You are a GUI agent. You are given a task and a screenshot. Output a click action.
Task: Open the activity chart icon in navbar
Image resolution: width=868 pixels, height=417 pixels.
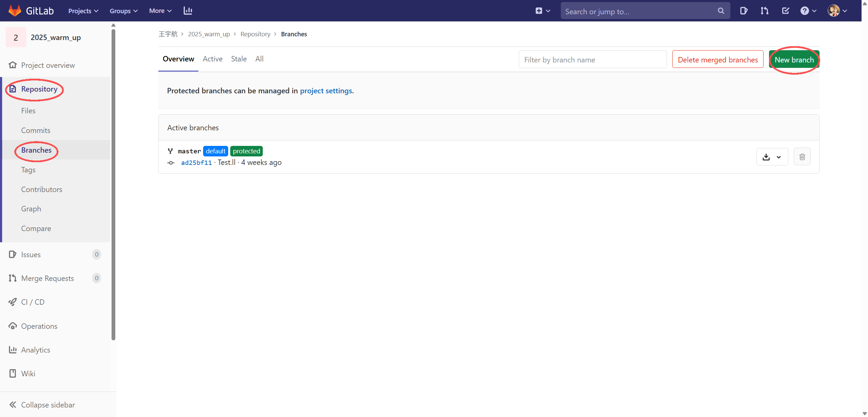(x=188, y=11)
